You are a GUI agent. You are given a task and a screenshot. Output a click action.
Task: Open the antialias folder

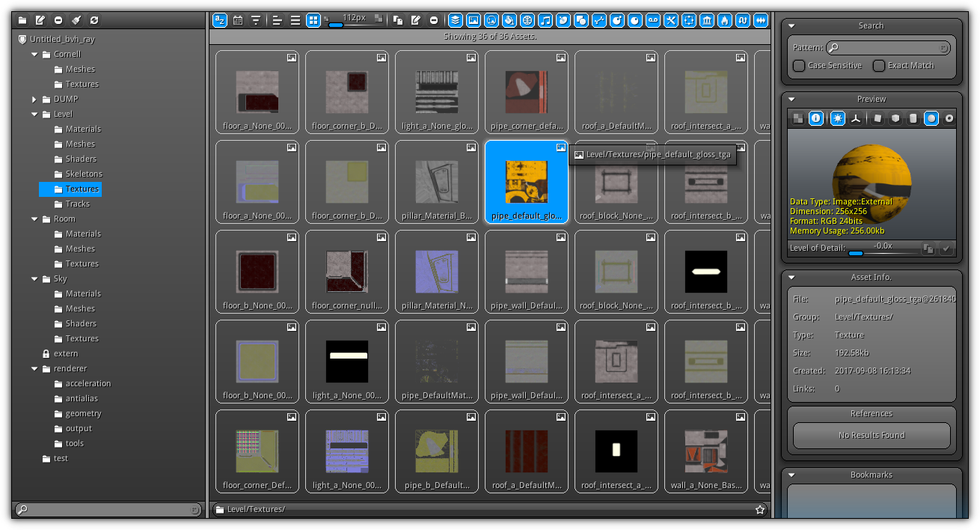75,398
